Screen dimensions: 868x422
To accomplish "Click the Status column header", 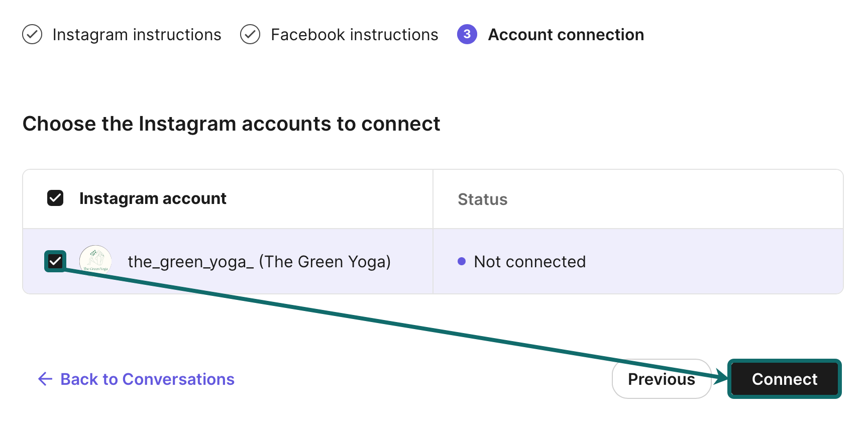I will pos(482,199).
